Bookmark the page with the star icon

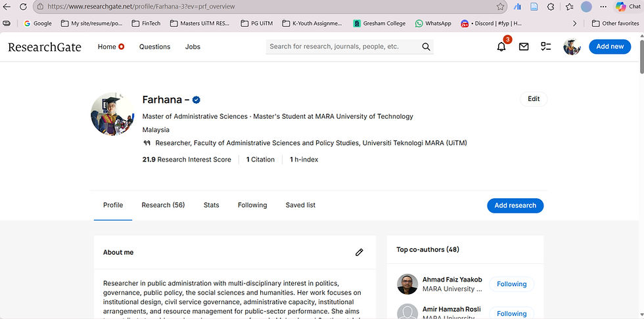pyautogui.click(x=500, y=7)
